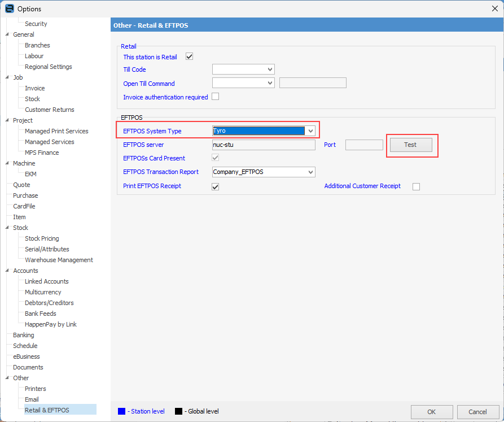Select Regional Settings in the tree
The image size is (504, 422).
[x=48, y=67]
